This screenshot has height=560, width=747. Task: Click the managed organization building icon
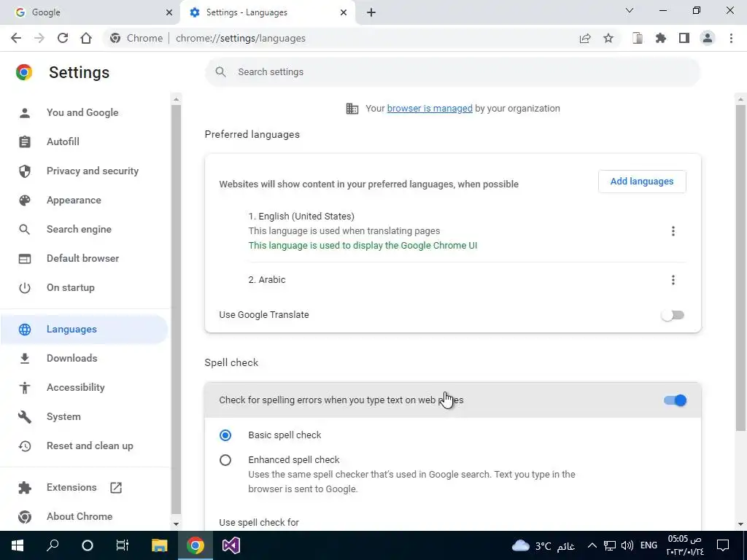[x=352, y=109]
